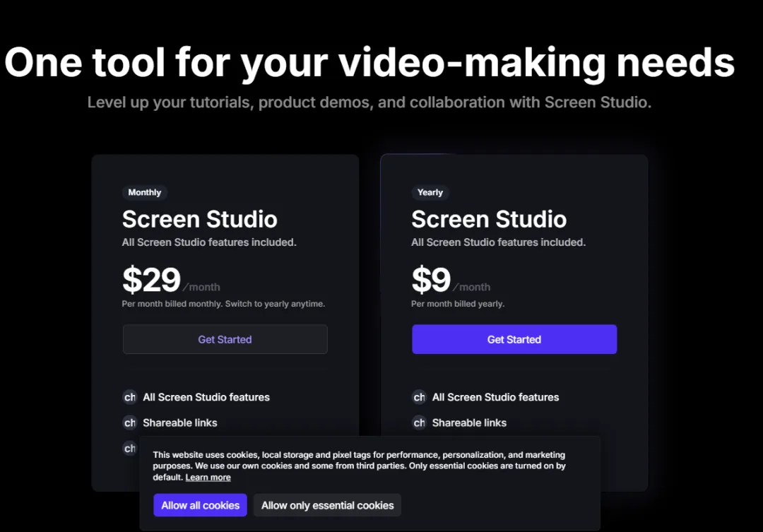Click Yearly plan's Shareable links check icon
763x532 pixels.
[420, 422]
